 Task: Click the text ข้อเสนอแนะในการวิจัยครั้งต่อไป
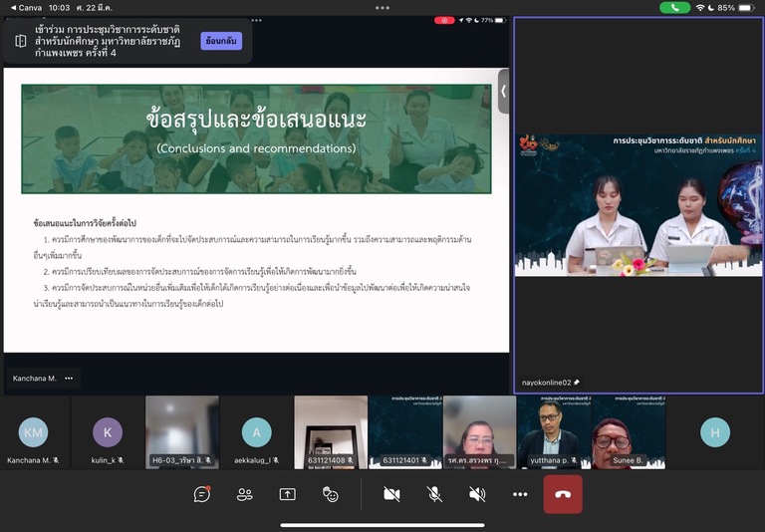pyautogui.click(x=85, y=223)
